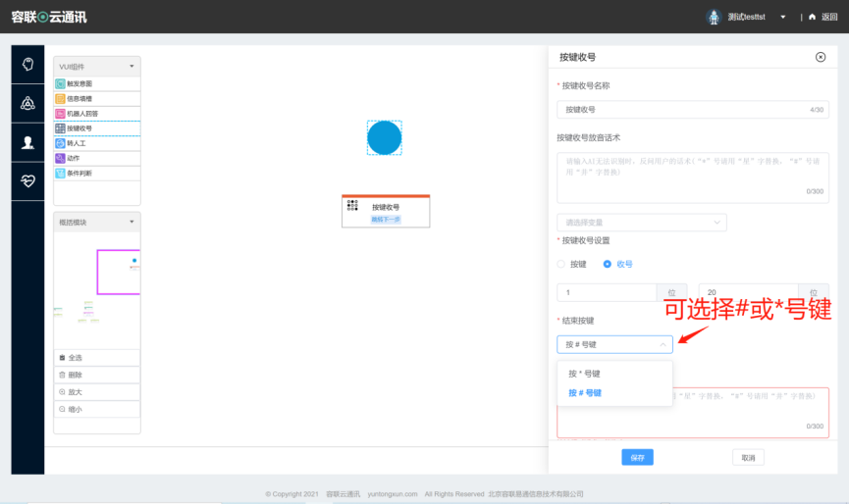Click the blue start circle node
This screenshot has height=504, width=849.
[385, 138]
